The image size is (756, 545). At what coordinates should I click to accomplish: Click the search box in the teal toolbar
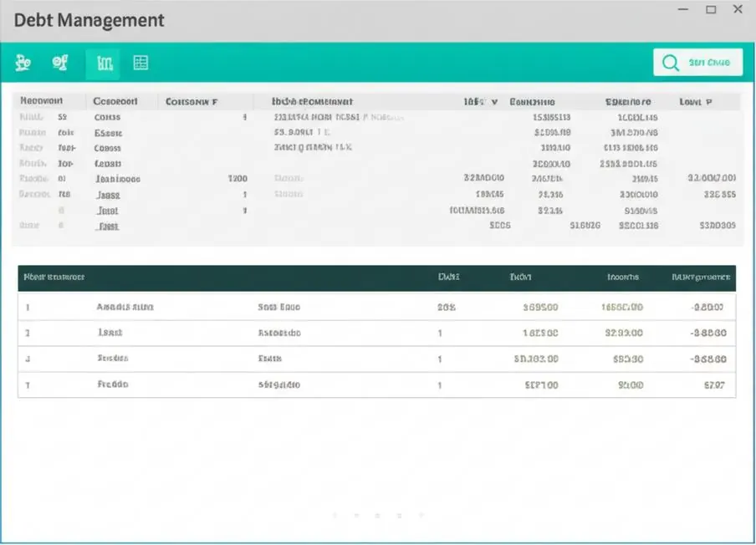pyautogui.click(x=697, y=62)
